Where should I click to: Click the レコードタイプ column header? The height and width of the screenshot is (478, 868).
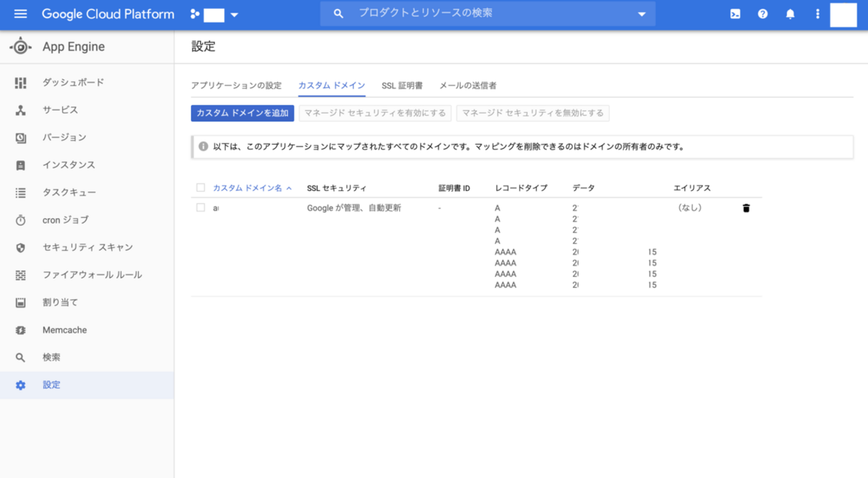coord(521,188)
